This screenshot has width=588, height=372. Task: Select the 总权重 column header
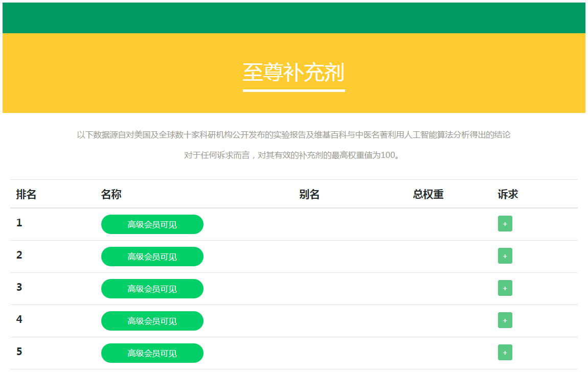click(428, 194)
